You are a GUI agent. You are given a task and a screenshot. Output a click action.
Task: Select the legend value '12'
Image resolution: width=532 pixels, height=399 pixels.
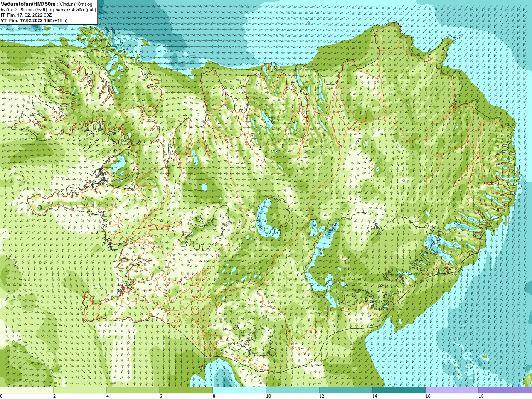(x=322, y=396)
